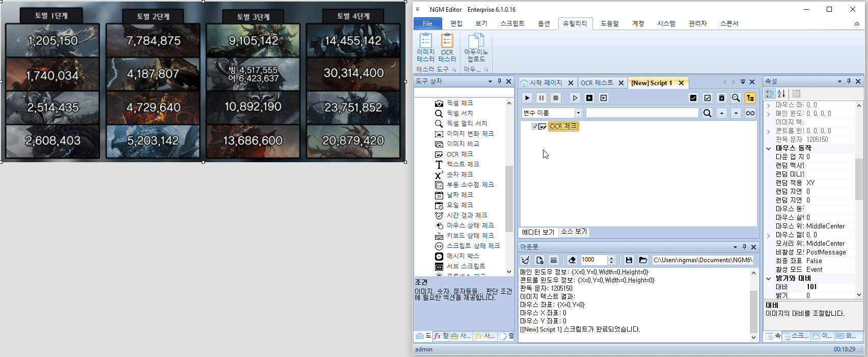868x357 pixels.
Task: Click the variable search text field
Action: pos(642,113)
